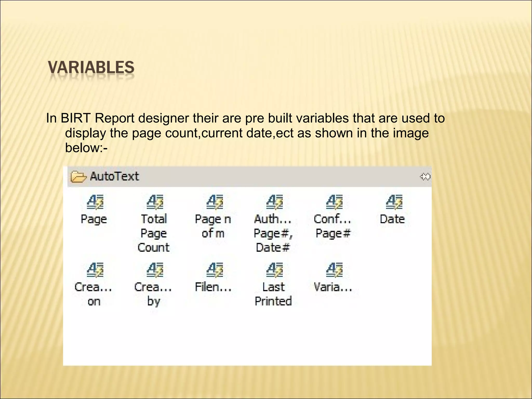Click the BIRT Report designer paragraph text

[245, 133]
